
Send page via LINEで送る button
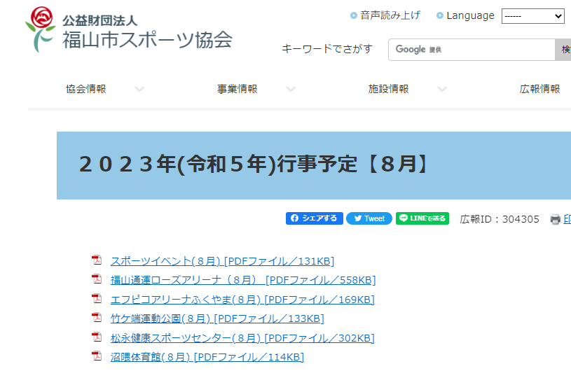coord(422,218)
